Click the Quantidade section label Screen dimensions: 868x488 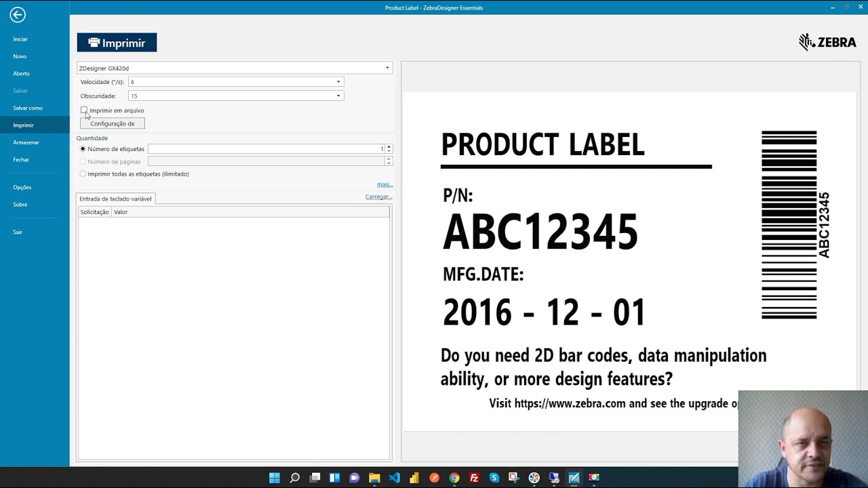[x=92, y=138]
